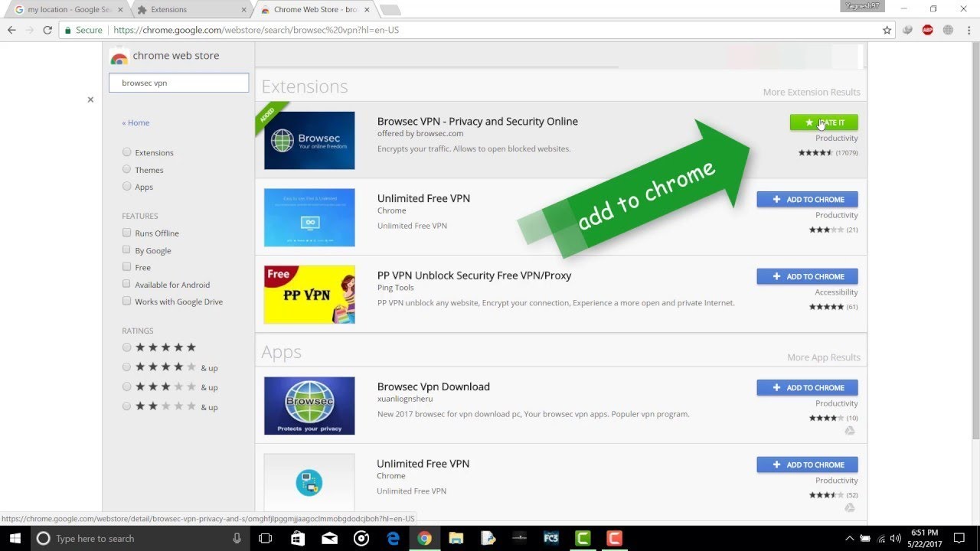This screenshot has width=980, height=551.
Task: Open Adblock Plus extension icon
Action: (928, 30)
